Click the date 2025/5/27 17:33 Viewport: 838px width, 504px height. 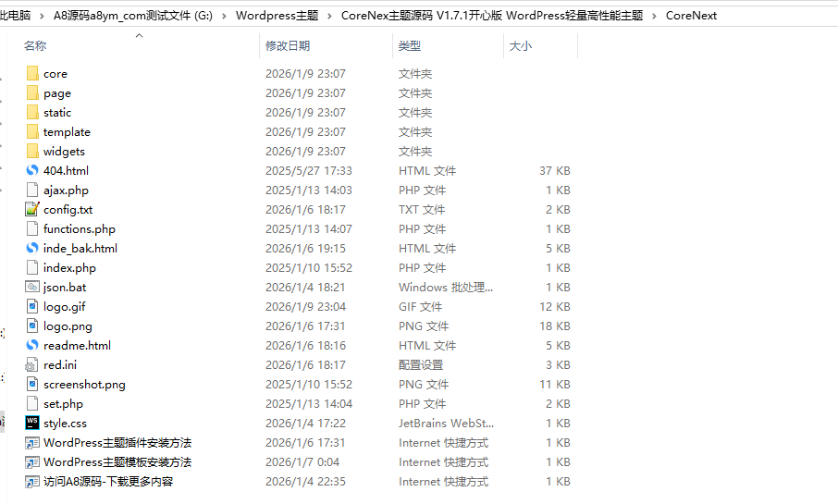(x=308, y=170)
